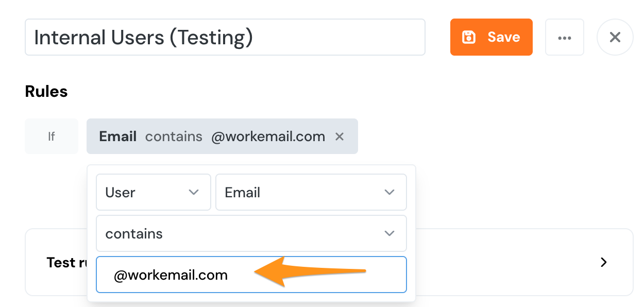
Task: Click the Rules section heading
Action: [x=46, y=91]
